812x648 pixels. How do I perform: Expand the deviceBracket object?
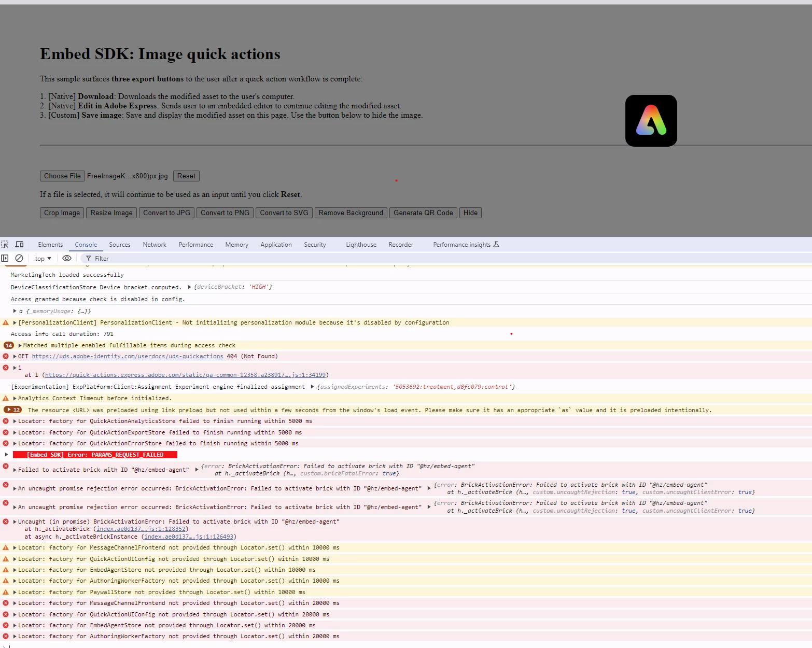pos(189,287)
